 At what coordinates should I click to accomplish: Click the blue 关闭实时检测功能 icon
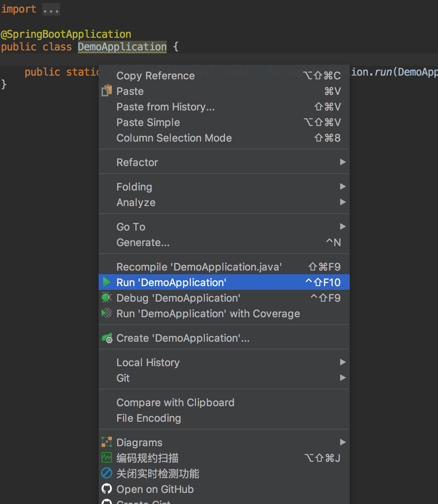point(107,473)
